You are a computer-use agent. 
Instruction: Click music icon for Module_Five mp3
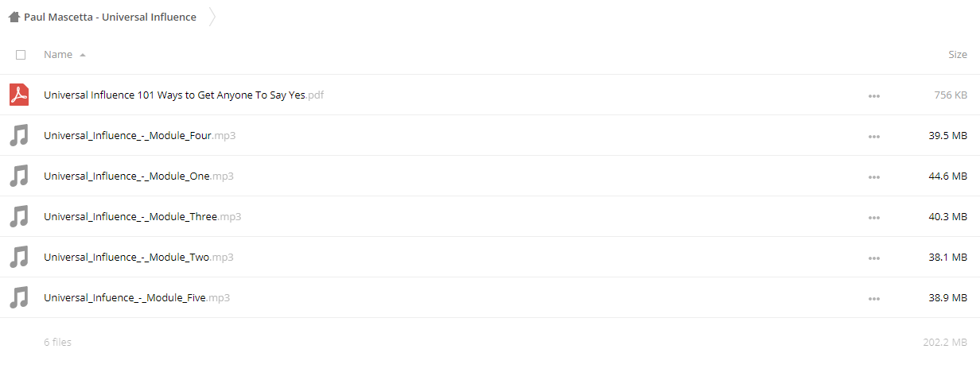point(19,297)
